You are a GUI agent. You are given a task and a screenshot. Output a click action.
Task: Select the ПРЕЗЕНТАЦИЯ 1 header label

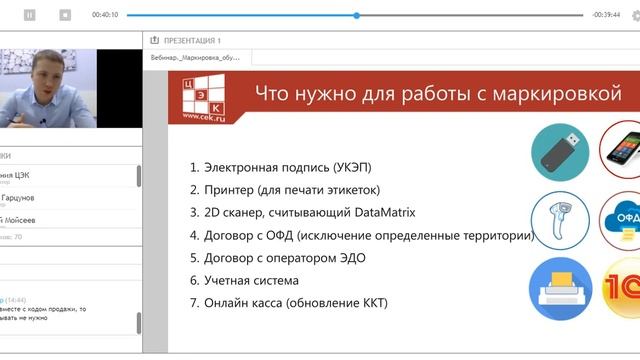coord(192,41)
